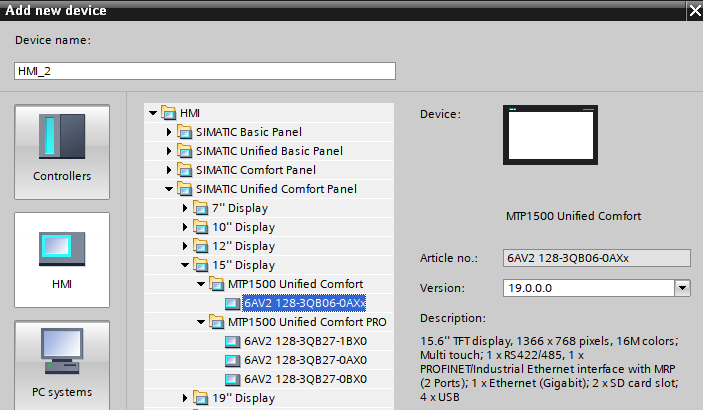Screen dimensions: 703x410
Task: Collapse MTP1500 Unified Comfort PRO node
Action: click(x=201, y=322)
